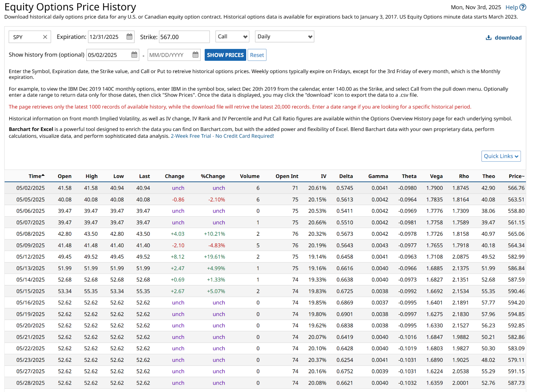Click the download icon
This screenshot has height=392, width=538.
[489, 38]
